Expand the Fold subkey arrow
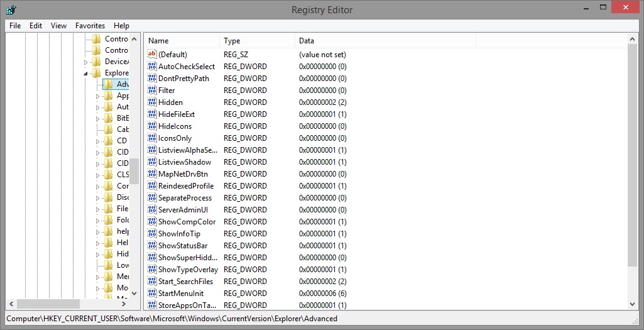 pos(98,220)
